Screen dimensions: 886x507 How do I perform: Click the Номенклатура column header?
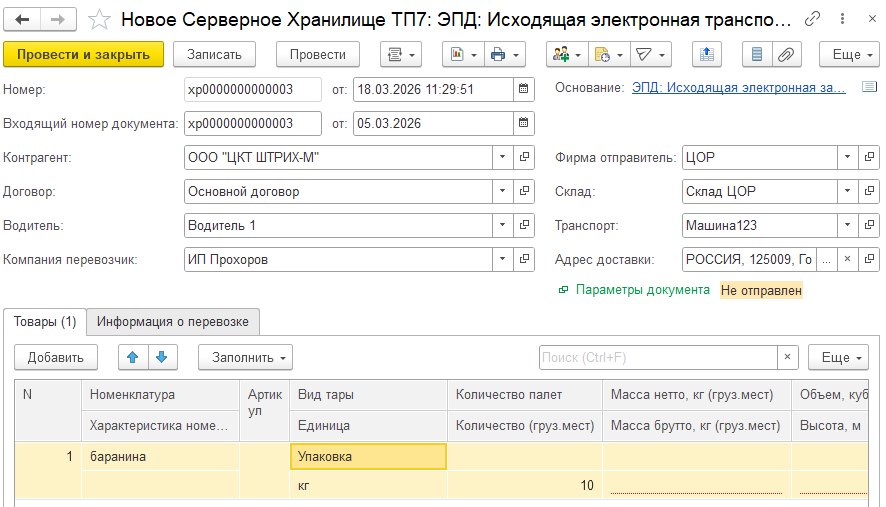pyautogui.click(x=160, y=395)
